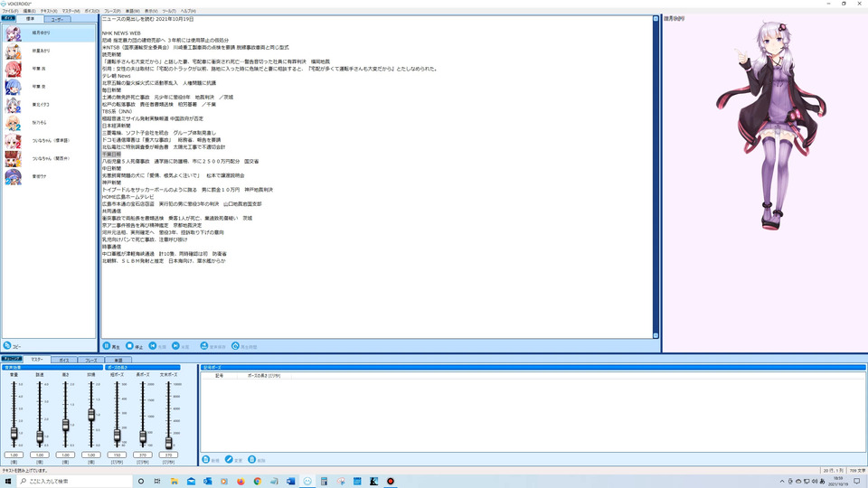
Task: Click the 文末ポーズ slider handle
Action: (x=168, y=442)
